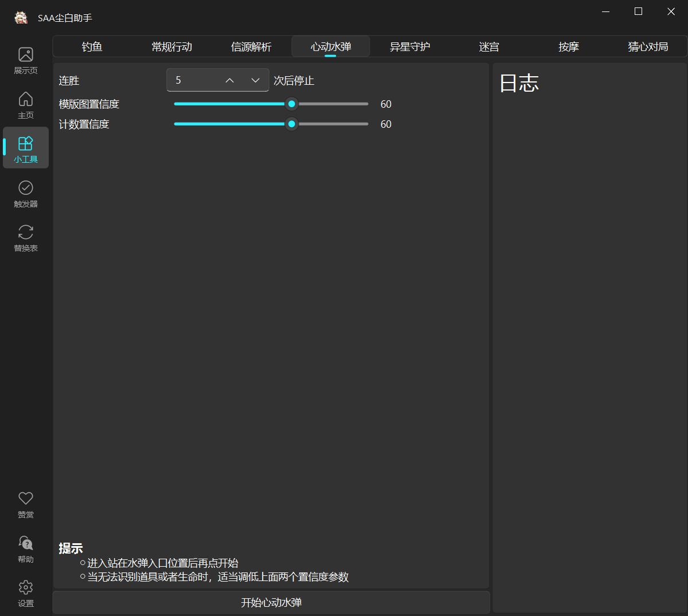Open the 触发器 trigger page

point(26,194)
